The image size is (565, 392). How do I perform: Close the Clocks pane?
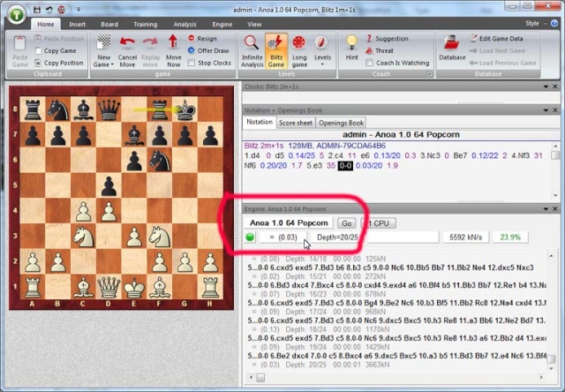555,87
